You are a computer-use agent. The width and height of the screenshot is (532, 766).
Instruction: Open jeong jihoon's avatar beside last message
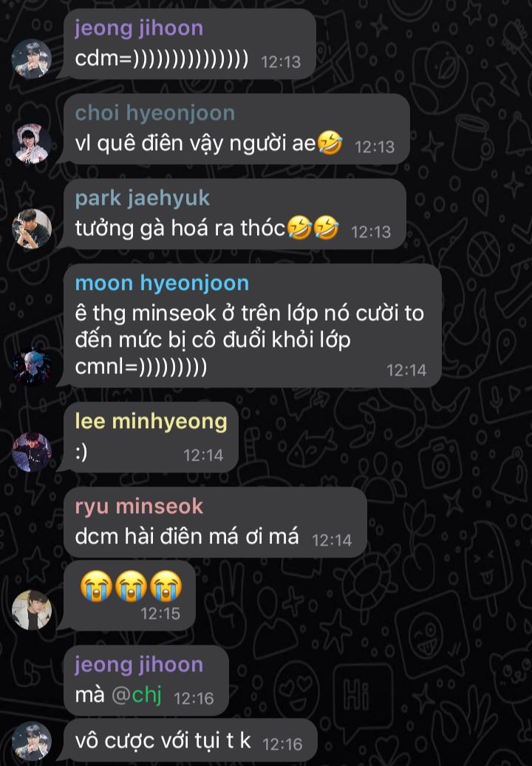tap(31, 742)
